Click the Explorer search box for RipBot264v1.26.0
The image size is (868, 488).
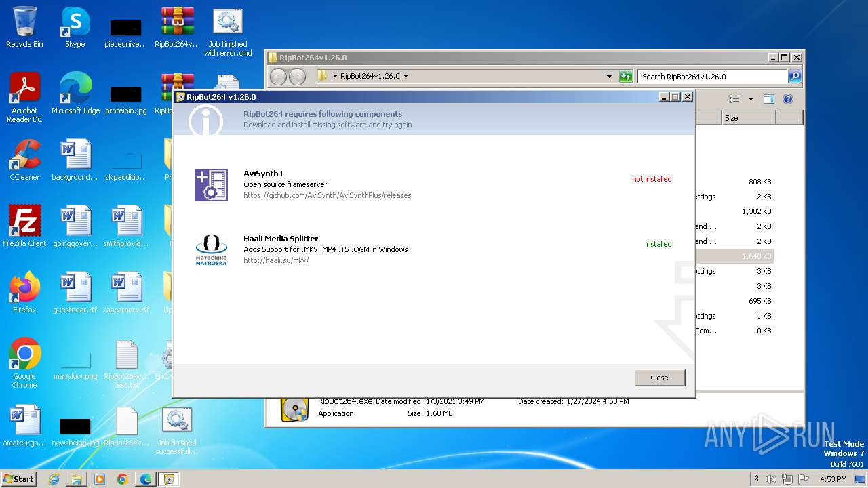coord(711,77)
